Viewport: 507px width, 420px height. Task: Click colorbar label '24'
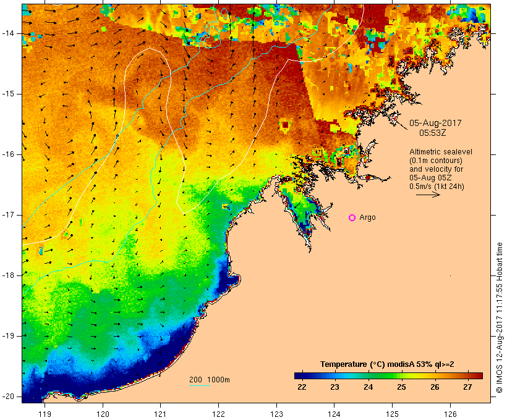click(x=369, y=387)
